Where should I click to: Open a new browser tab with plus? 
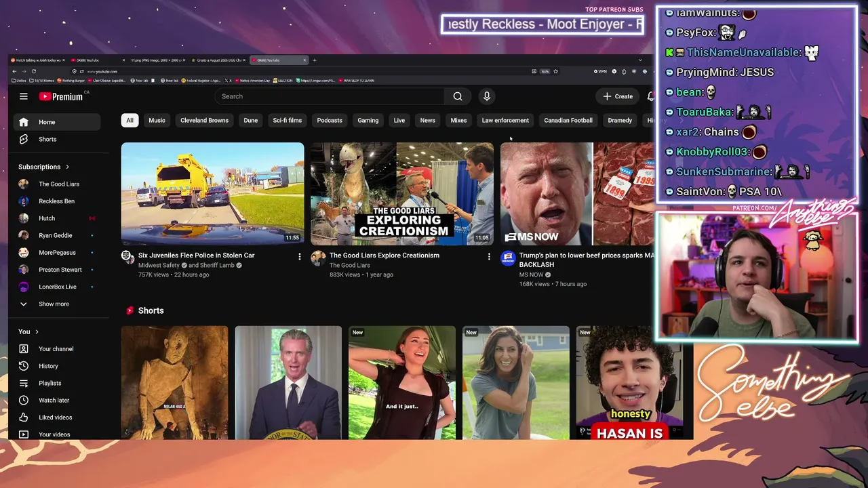click(x=315, y=60)
